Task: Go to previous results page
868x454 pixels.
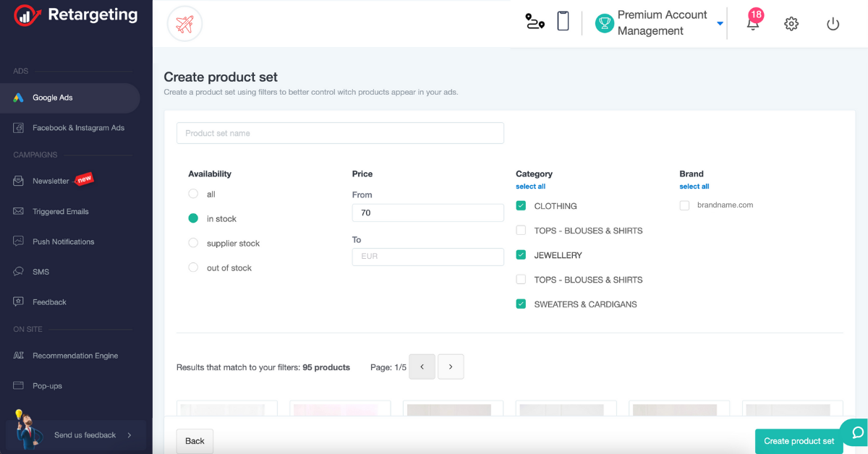Action: [x=422, y=367]
